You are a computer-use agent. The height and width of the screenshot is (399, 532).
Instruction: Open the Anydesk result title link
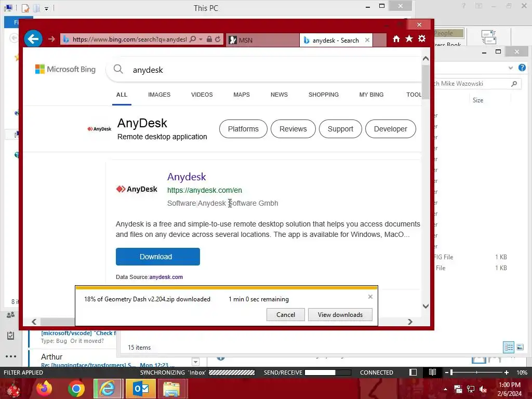(187, 177)
